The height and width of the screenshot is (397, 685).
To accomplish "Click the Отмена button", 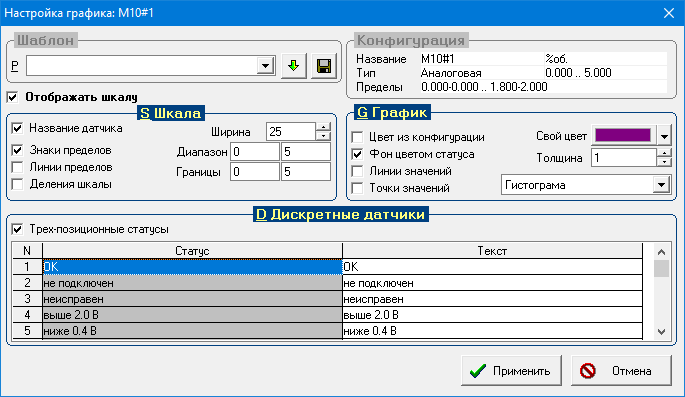I will pyautogui.click(x=621, y=371).
